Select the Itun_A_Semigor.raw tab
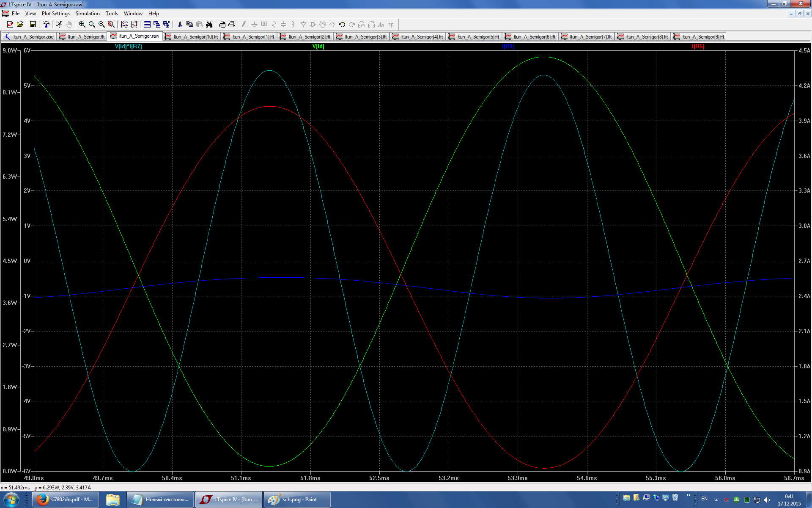Image resolution: width=812 pixels, height=508 pixels. 135,36
